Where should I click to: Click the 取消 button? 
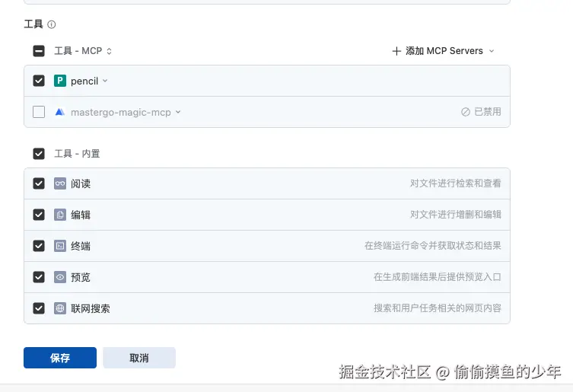pos(139,358)
